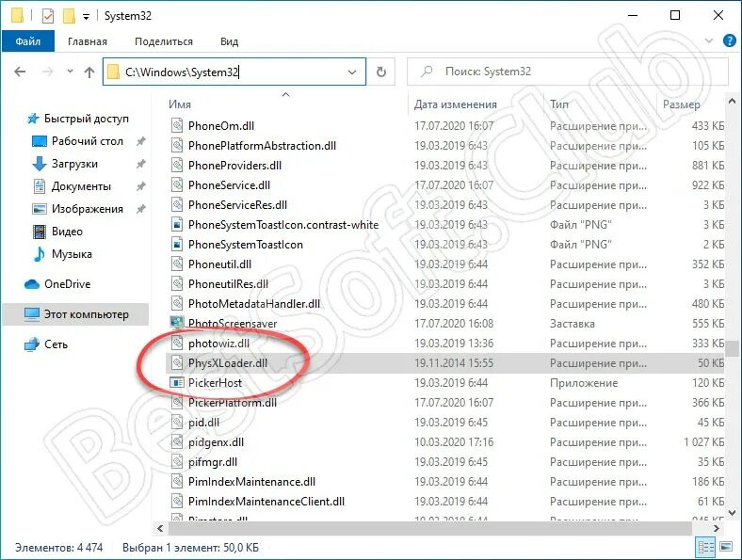Refresh the System32 folder view
Viewport: 742px width, 560px height.
tap(381, 72)
